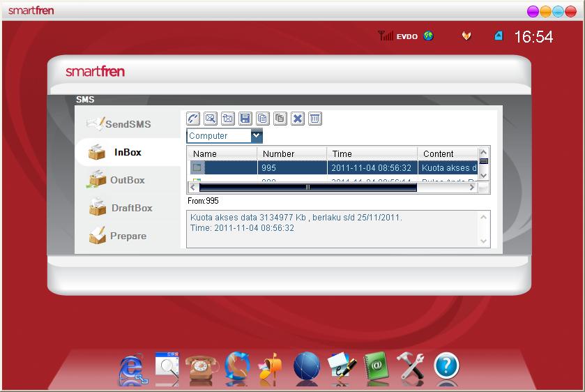The image size is (585, 392).
Task: Open the blue globe network dock icon
Action: (307, 367)
